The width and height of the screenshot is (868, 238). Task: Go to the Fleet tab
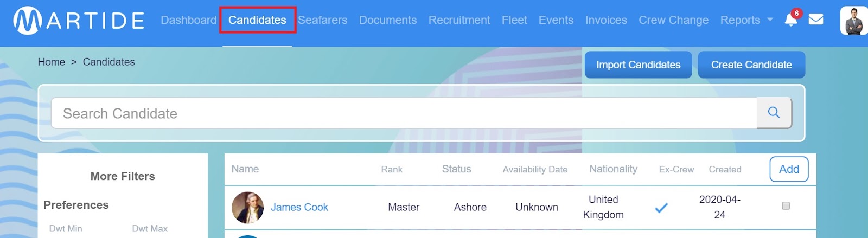pos(514,20)
